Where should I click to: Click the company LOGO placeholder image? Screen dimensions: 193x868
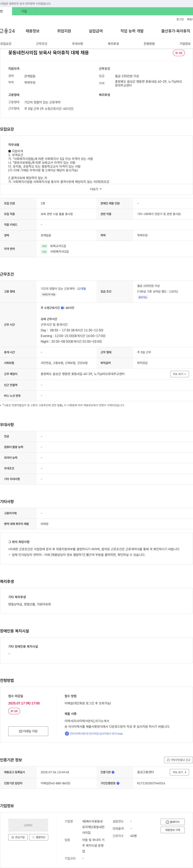tap(28, 825)
